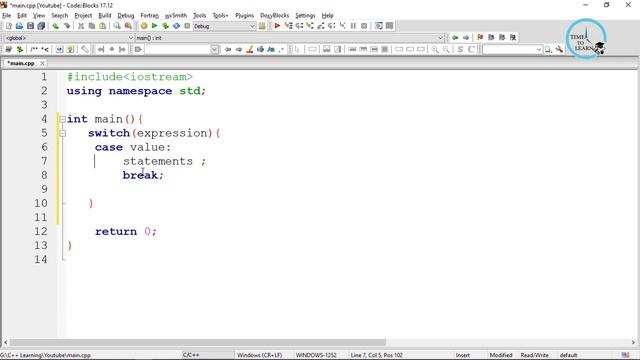The image size is (640, 360).
Task: Copy selection toolbar icon
Action: click(x=92, y=26)
